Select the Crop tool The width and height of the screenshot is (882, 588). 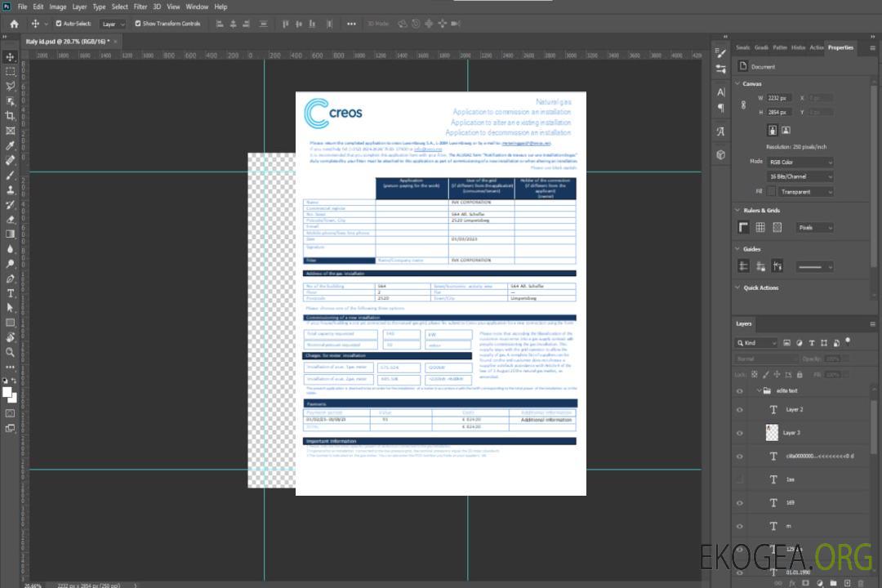pos(11,116)
